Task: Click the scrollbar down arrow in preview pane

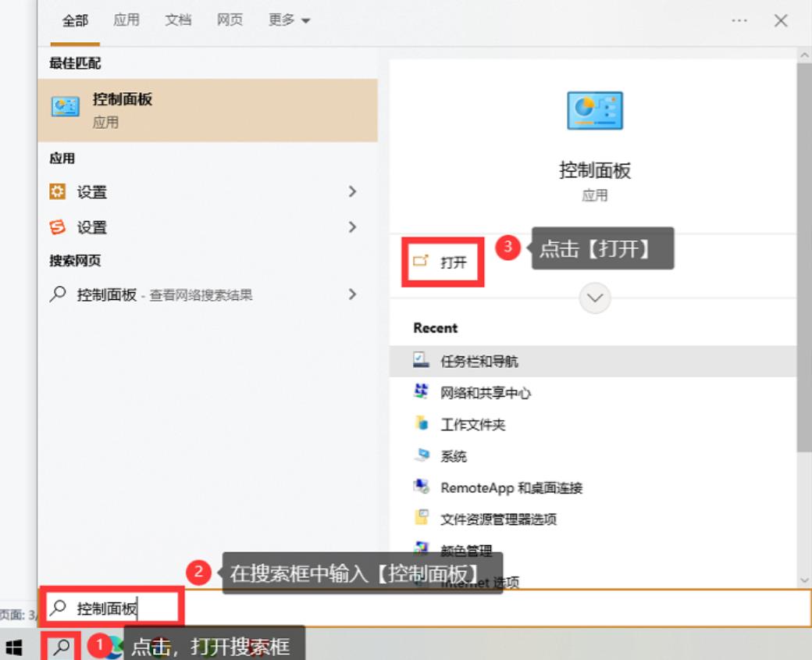Action: 804,580
